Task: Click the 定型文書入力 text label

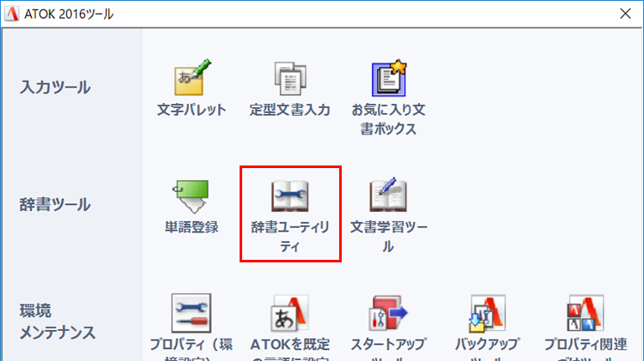Action: 290,110
